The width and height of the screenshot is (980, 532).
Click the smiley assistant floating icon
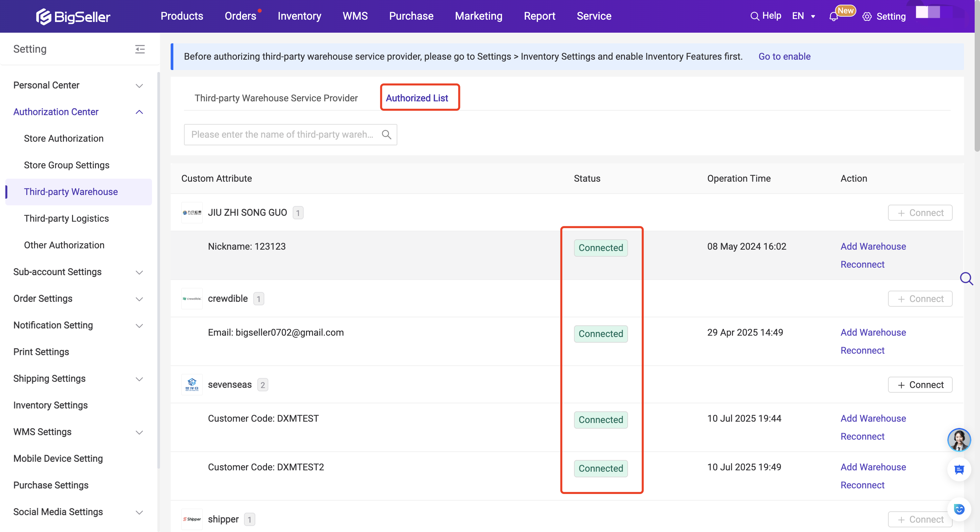959,509
